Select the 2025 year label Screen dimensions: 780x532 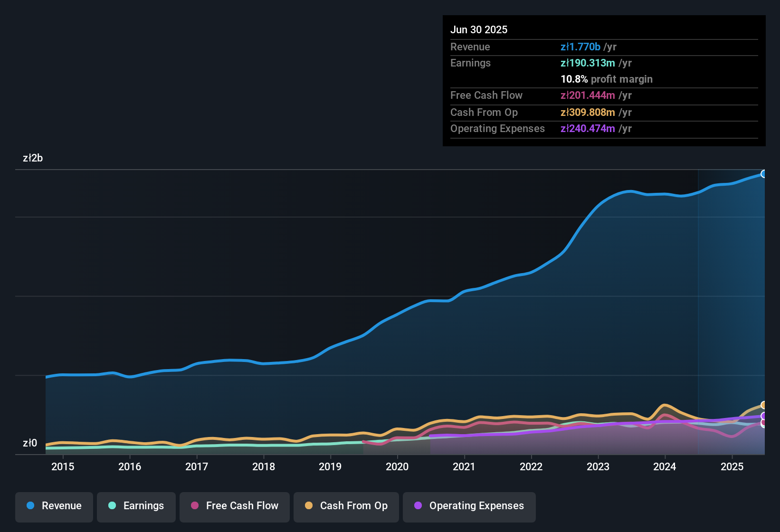click(x=732, y=466)
